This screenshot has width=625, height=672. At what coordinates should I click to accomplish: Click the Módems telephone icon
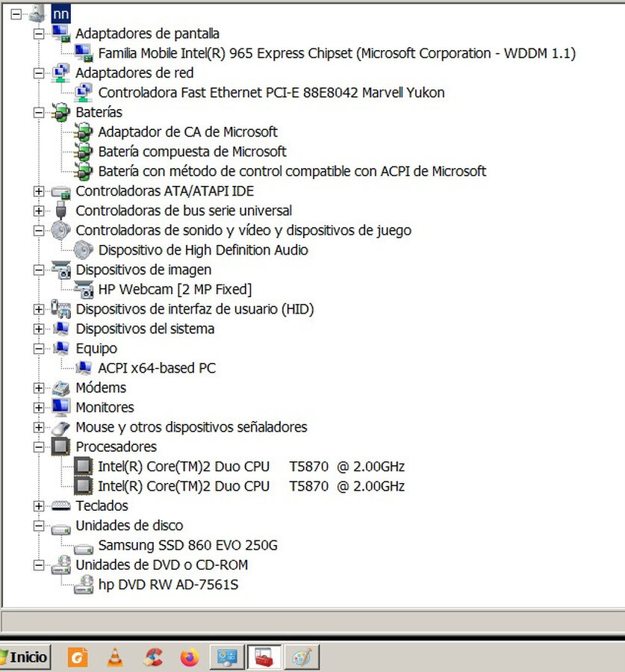pyautogui.click(x=61, y=388)
